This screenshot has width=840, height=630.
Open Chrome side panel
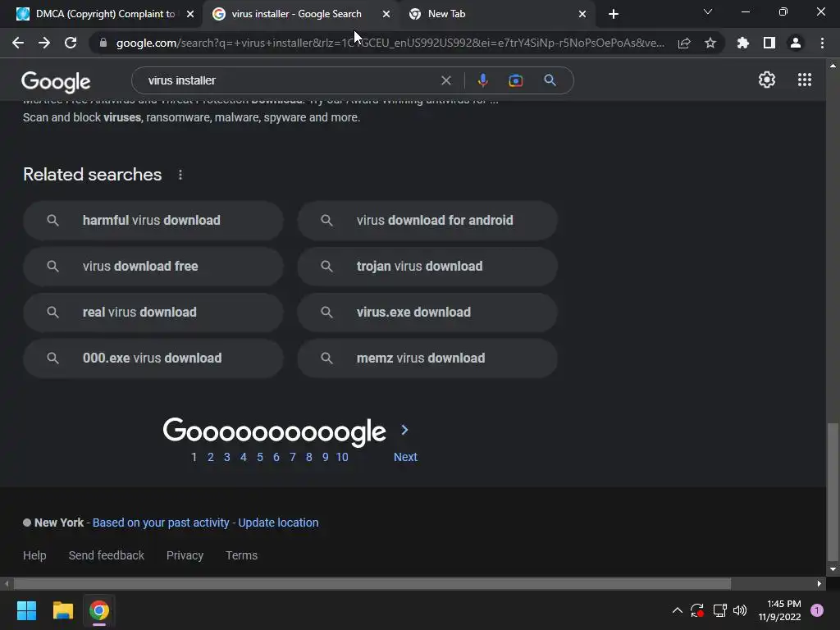pos(769,43)
